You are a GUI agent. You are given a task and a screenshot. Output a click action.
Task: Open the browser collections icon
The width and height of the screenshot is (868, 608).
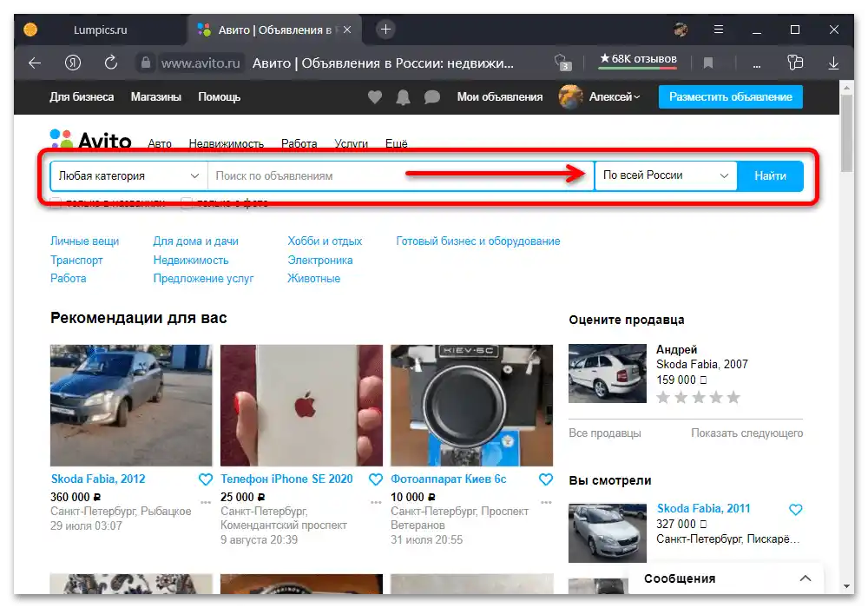pyautogui.click(x=795, y=63)
